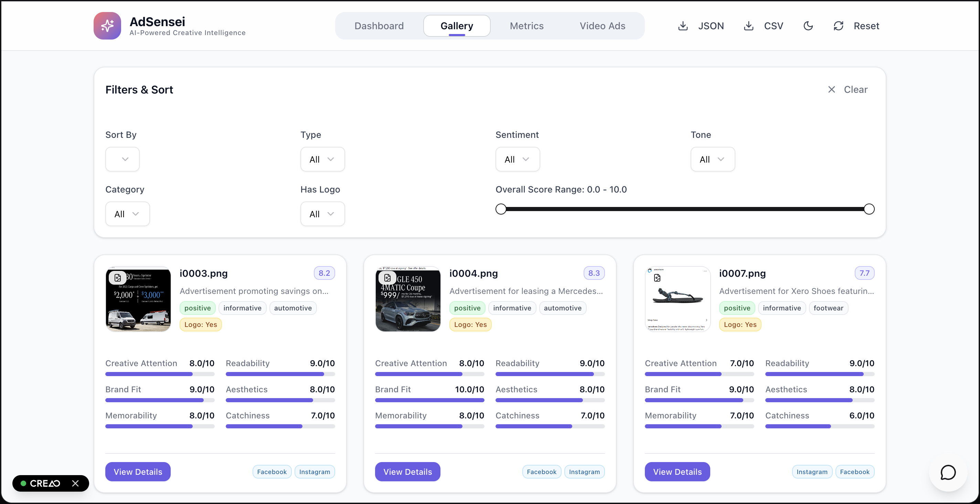Image resolution: width=980 pixels, height=504 pixels.
Task: Click the left Overall Score Range slider handle
Action: [501, 209]
